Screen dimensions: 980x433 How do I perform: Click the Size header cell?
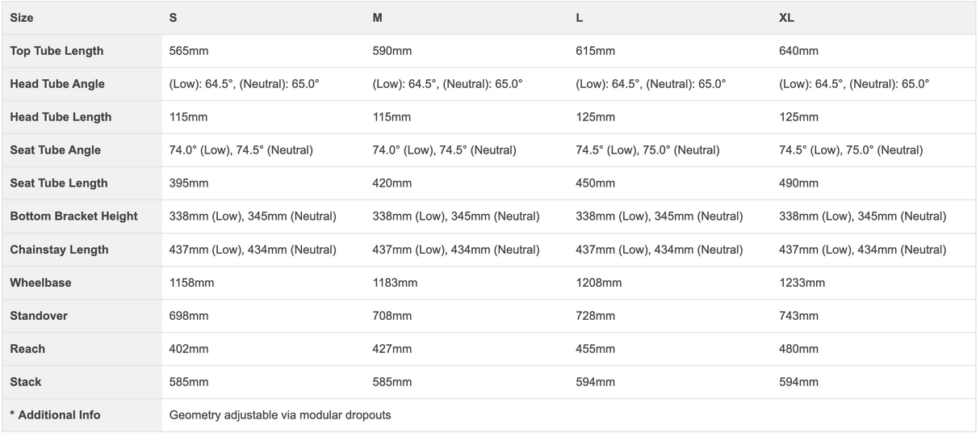22,18
